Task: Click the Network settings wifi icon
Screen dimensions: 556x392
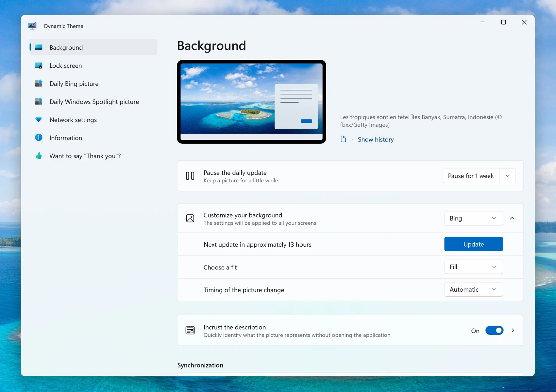Action: coord(39,120)
